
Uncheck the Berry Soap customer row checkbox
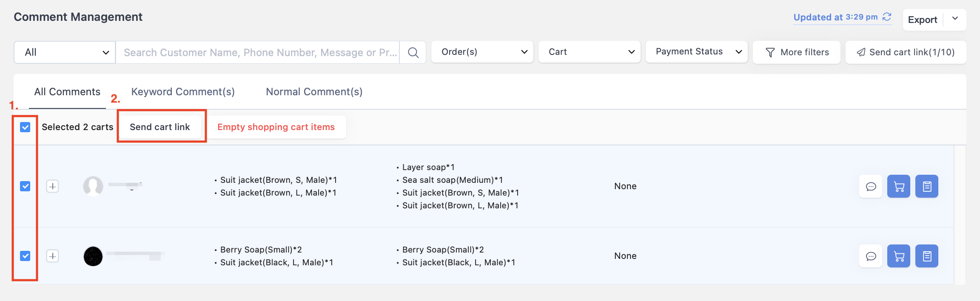click(25, 256)
